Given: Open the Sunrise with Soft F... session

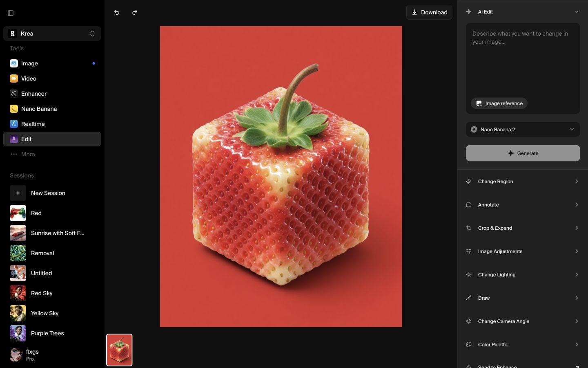Looking at the screenshot, I should (x=52, y=233).
